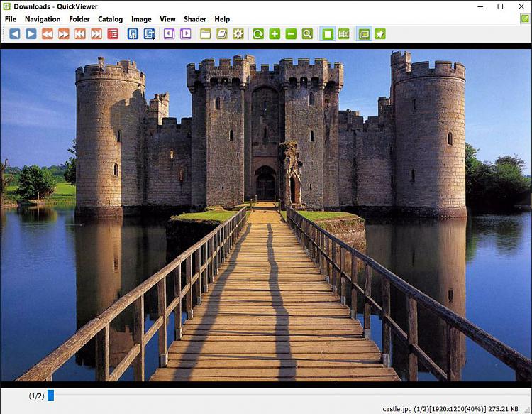Viewport: 532px width, 414px height.
Task: Click the olive catalog book icon
Action: click(x=222, y=34)
